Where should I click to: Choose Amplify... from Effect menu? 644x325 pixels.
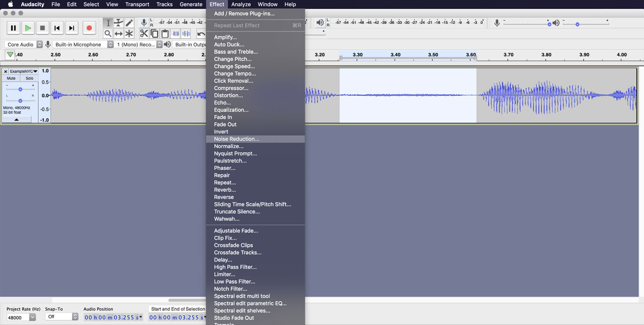255,37
